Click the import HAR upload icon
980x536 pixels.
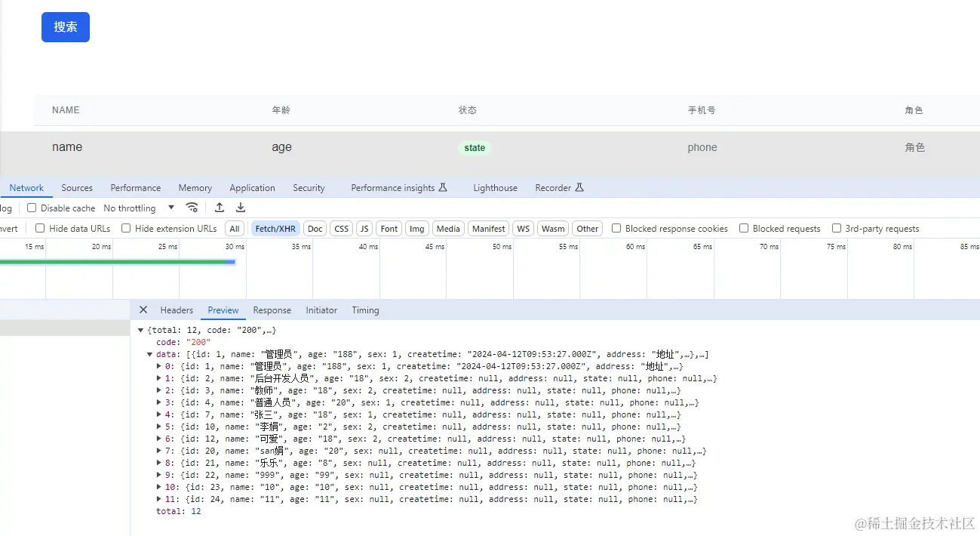[220, 208]
